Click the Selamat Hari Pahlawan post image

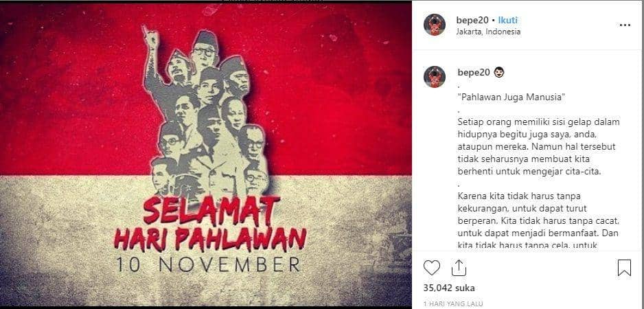[x=206, y=154]
